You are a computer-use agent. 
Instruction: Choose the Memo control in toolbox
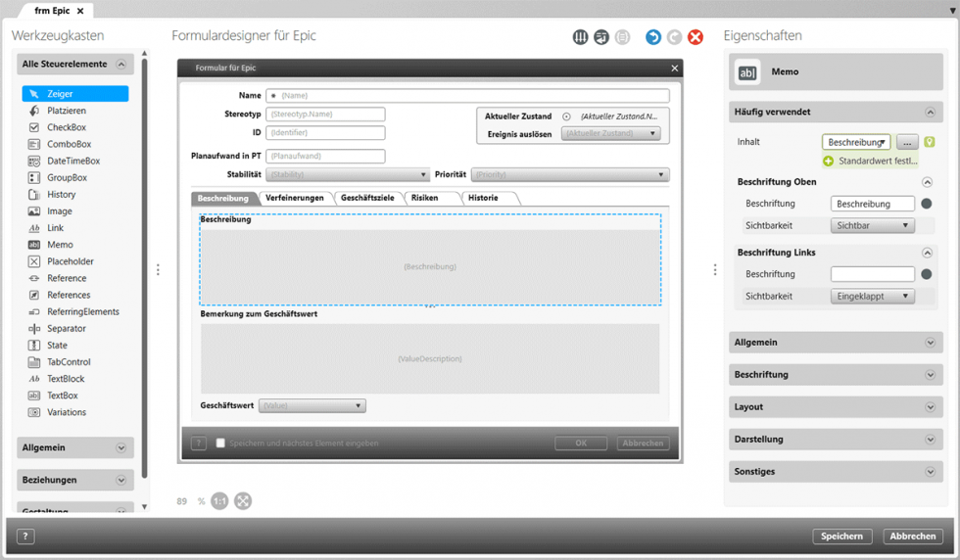click(60, 245)
